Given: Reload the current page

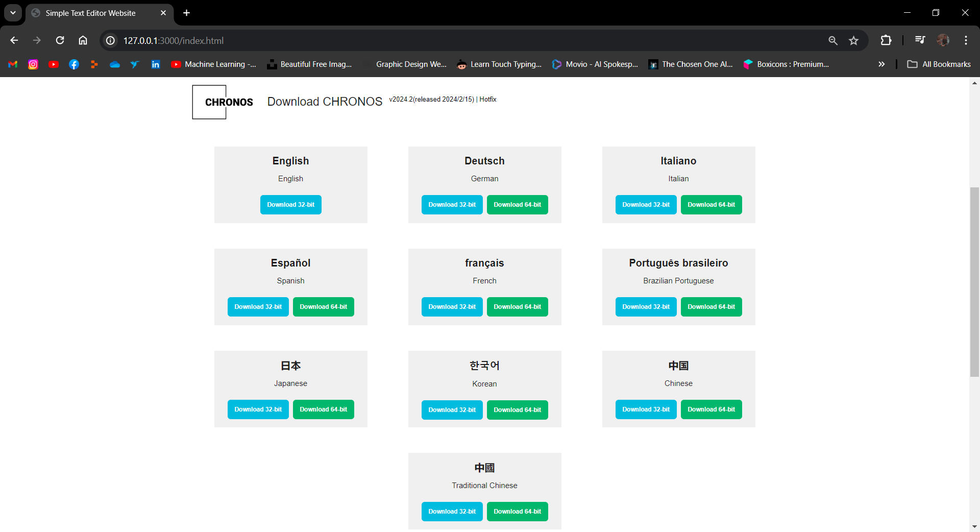Looking at the screenshot, I should pos(60,40).
